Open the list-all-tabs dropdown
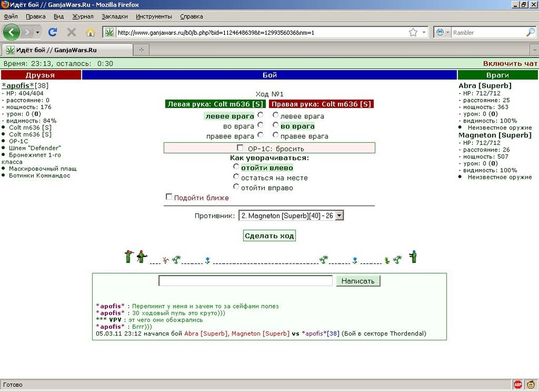The width and height of the screenshot is (539, 392). click(x=535, y=50)
